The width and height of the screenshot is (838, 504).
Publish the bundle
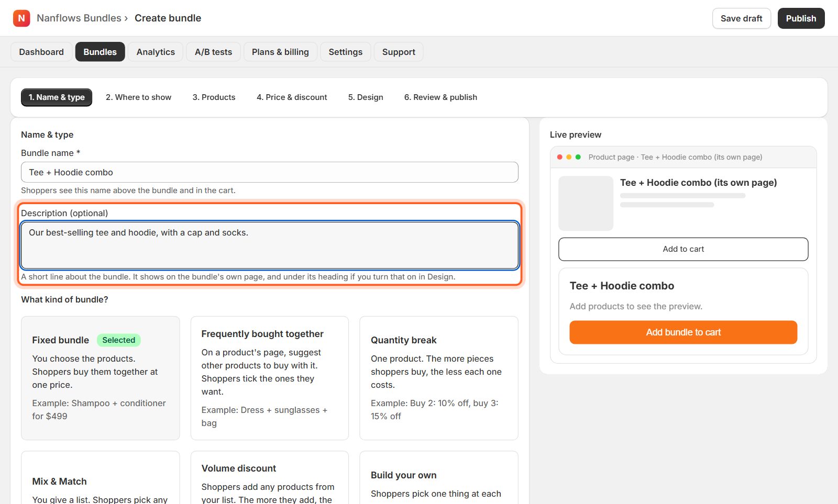pos(801,18)
